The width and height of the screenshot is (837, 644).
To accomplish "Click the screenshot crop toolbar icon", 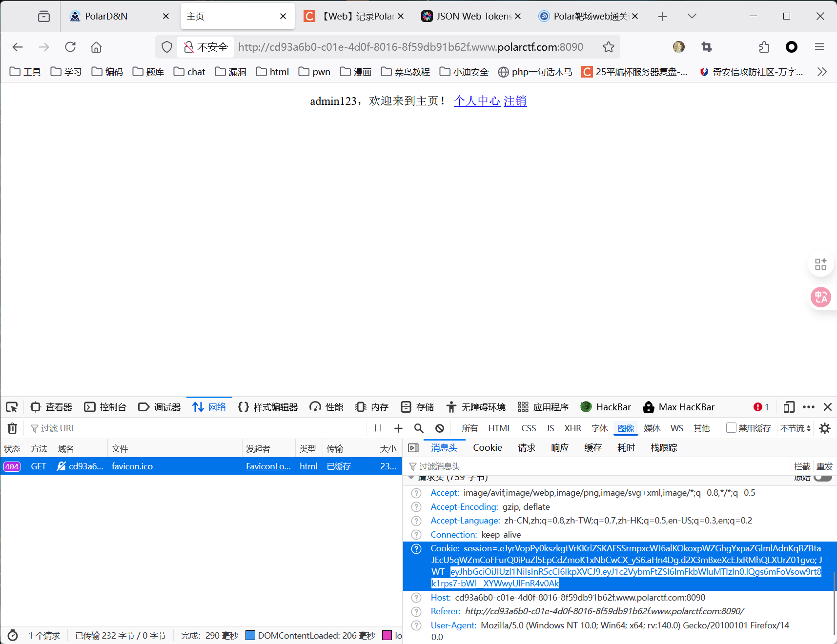I will coord(706,47).
